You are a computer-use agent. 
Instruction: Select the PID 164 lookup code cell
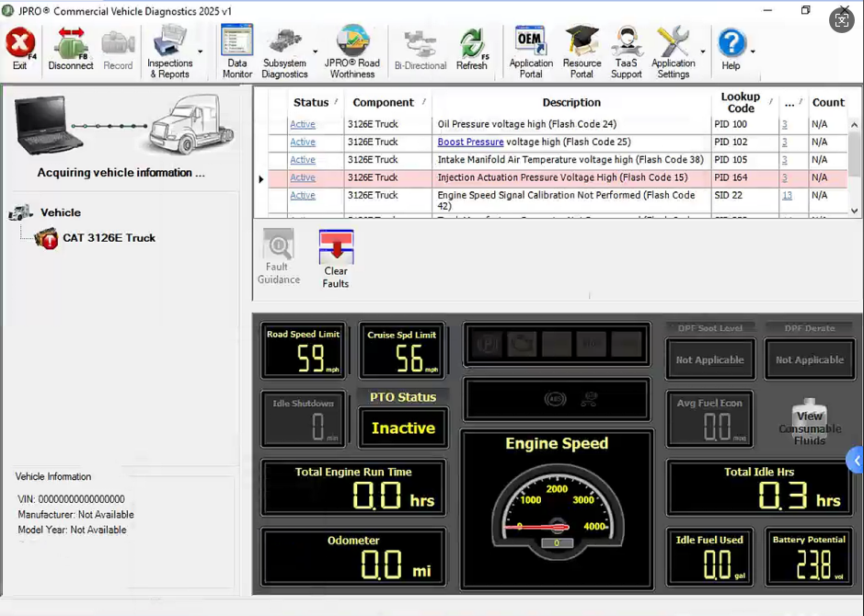745,177
